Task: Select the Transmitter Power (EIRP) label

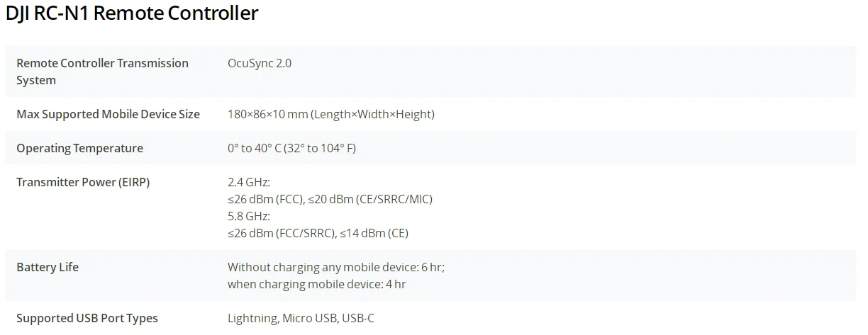Action: pyautogui.click(x=83, y=182)
